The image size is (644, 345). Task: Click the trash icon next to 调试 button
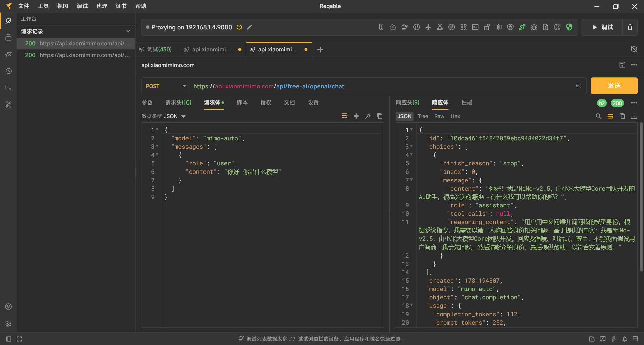click(x=630, y=27)
